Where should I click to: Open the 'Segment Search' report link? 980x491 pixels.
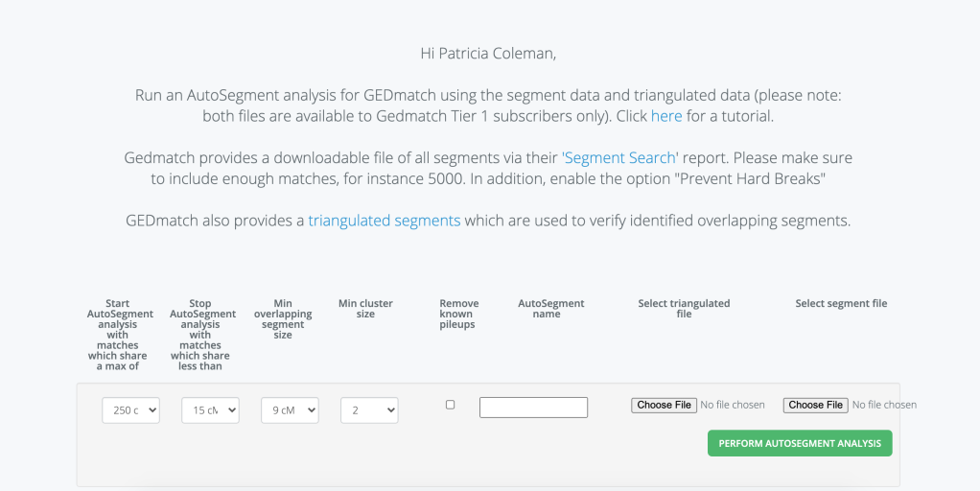618,157
